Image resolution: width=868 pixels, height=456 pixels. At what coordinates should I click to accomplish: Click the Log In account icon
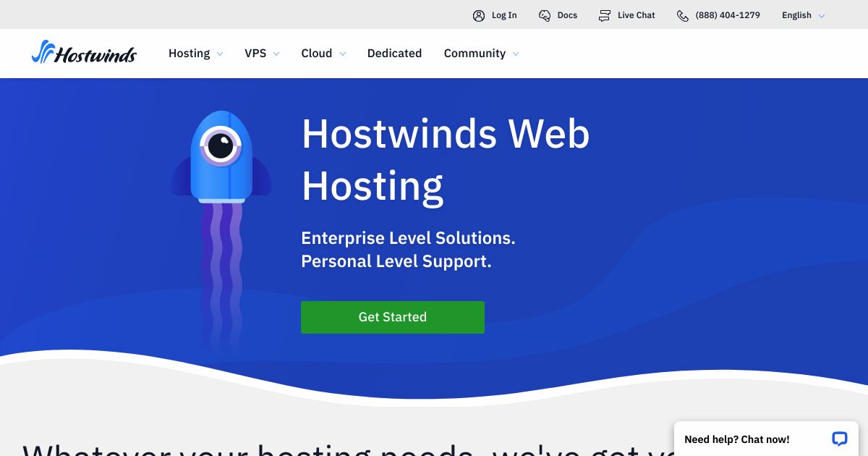click(x=479, y=15)
